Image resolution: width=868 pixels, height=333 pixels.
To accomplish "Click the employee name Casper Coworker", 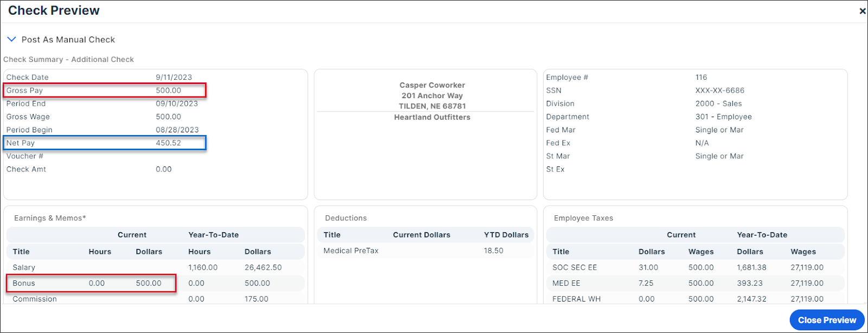I will 432,85.
